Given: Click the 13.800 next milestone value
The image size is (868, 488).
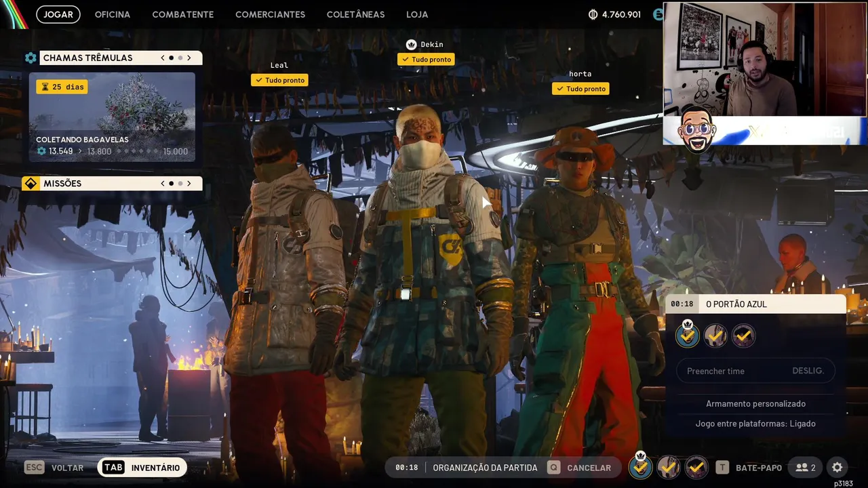Looking at the screenshot, I should tap(99, 151).
